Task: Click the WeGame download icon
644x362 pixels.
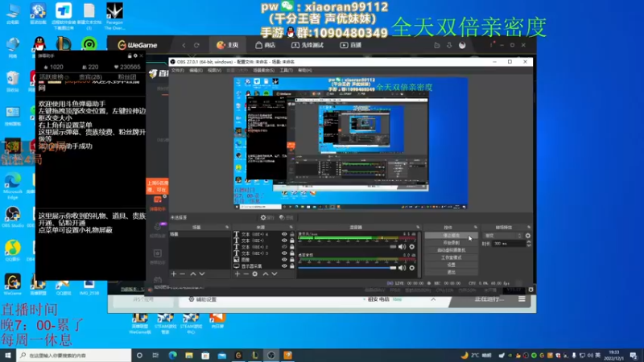Action: pos(449,45)
